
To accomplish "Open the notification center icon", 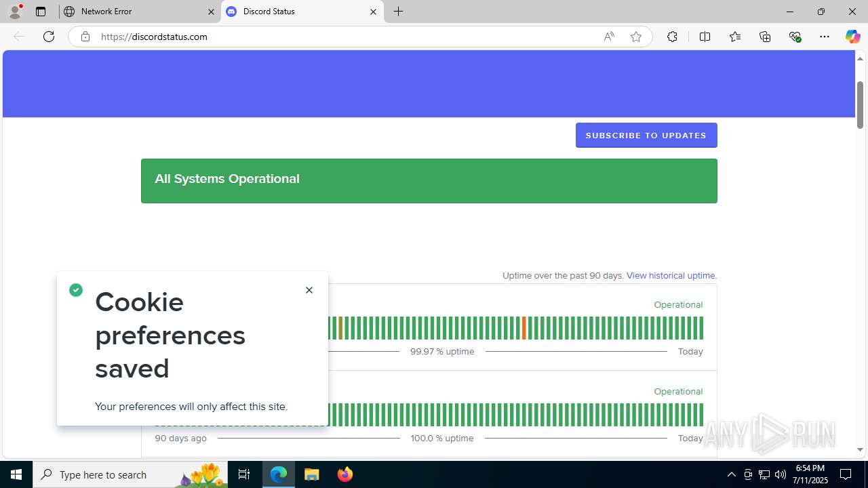I will point(846,474).
